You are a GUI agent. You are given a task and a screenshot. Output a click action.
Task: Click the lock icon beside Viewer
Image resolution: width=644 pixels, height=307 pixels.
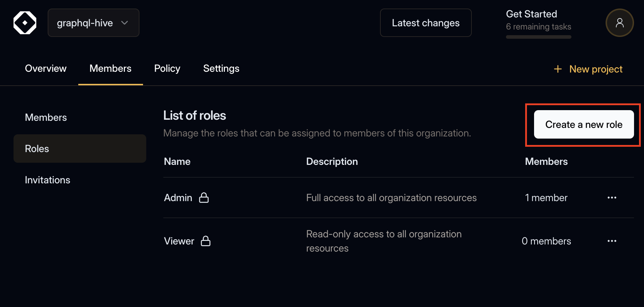tap(206, 241)
